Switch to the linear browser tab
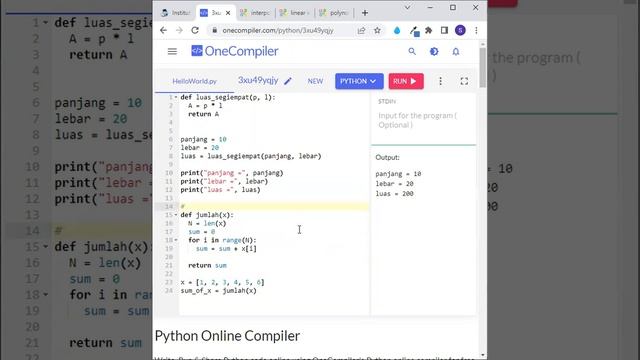The height and width of the screenshot is (360, 640). point(295,13)
